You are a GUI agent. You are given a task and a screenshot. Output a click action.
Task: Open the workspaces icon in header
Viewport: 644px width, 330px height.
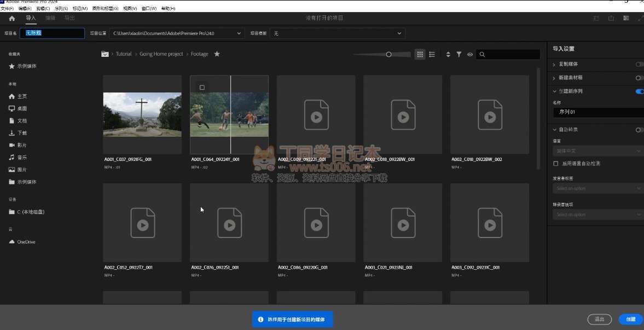coord(626,18)
